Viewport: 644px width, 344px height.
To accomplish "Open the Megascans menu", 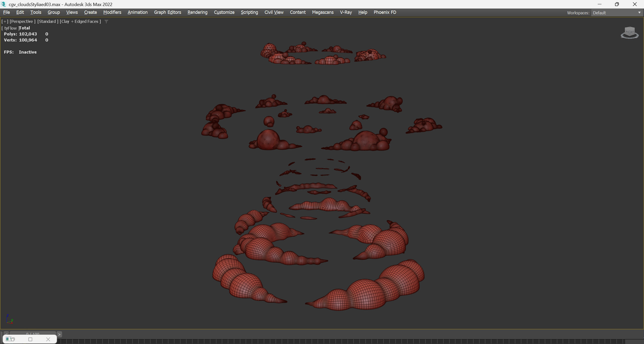I will (x=323, y=12).
